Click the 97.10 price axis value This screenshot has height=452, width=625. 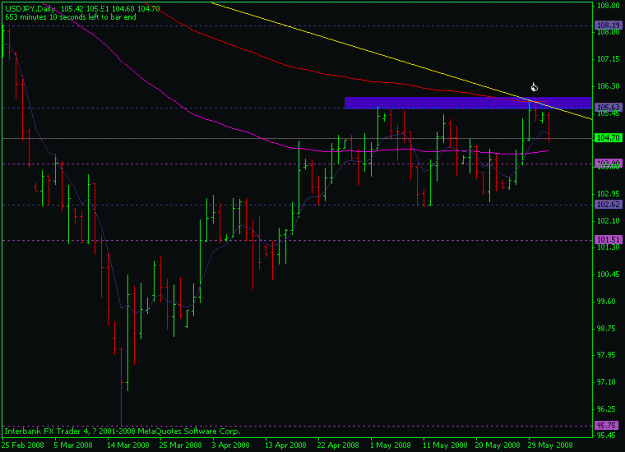click(608, 382)
